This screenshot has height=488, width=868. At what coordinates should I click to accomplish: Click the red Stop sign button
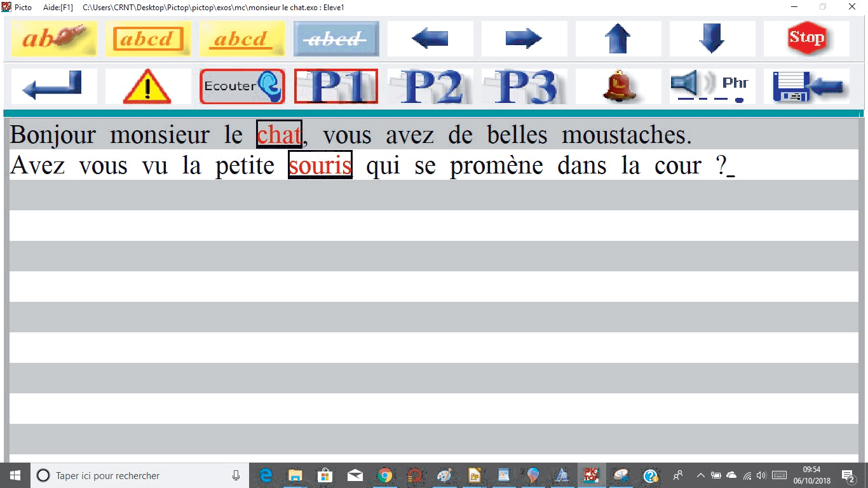806,39
